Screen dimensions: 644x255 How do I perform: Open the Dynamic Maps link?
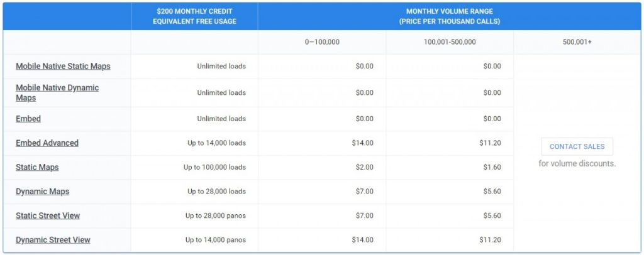[x=42, y=192]
